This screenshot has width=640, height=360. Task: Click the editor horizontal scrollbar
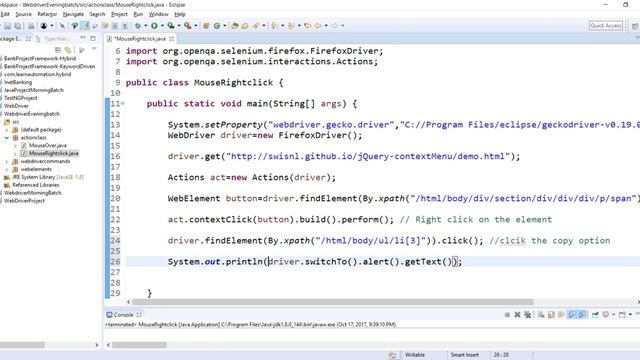pos(332,302)
